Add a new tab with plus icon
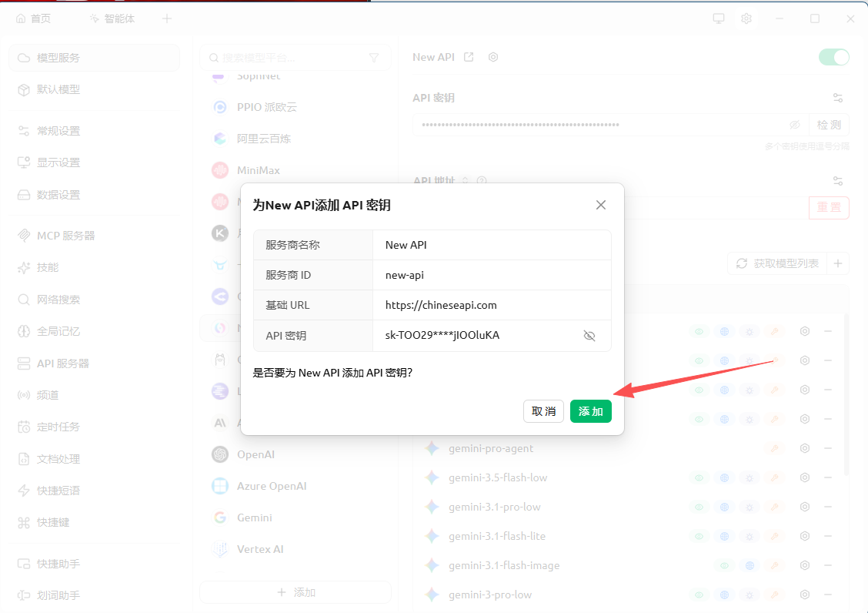868x613 pixels. [x=167, y=18]
